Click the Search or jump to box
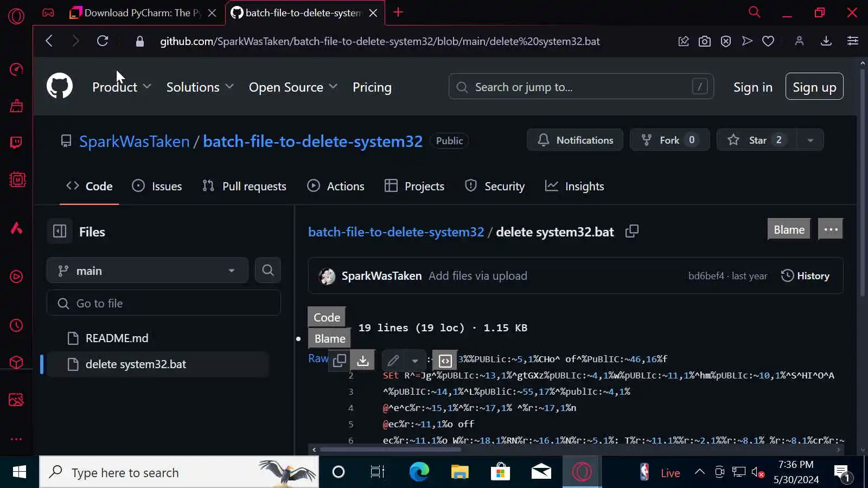This screenshot has height=488, width=868. [581, 87]
